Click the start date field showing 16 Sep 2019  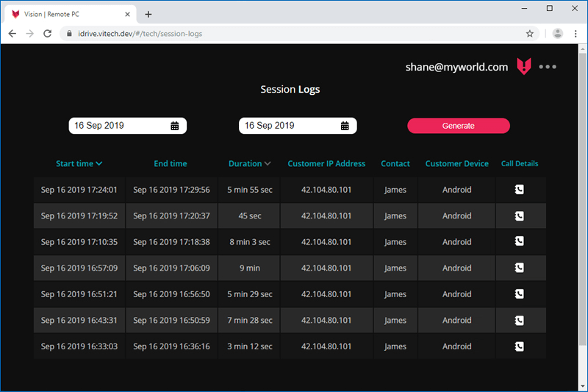[118, 126]
